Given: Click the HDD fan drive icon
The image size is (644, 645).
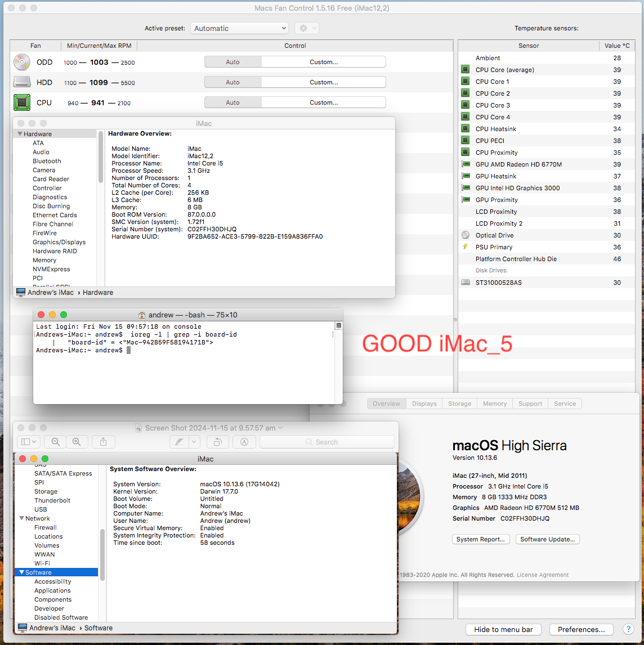Looking at the screenshot, I should coord(22,82).
